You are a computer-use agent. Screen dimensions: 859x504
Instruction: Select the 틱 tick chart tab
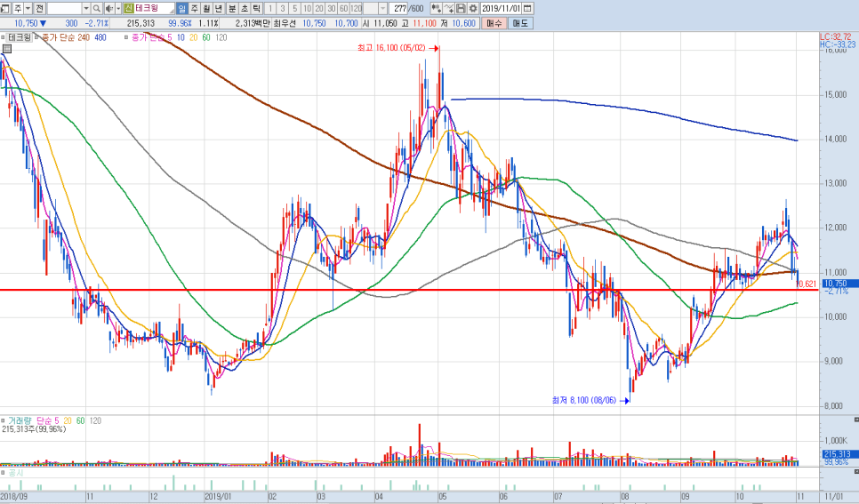point(256,8)
